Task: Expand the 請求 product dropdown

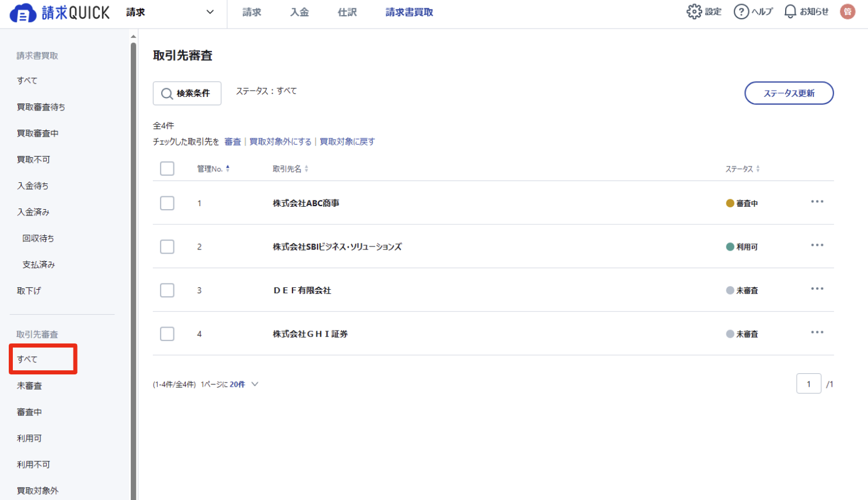Action: click(210, 12)
